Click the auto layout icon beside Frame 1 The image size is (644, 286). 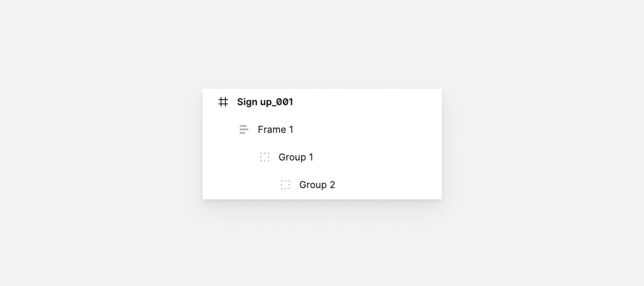click(244, 129)
